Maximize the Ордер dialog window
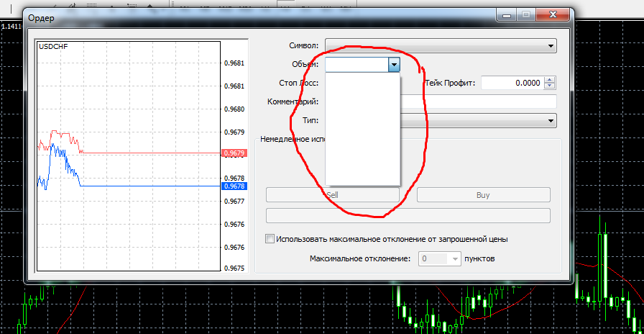The width and height of the screenshot is (644, 334). click(x=526, y=15)
